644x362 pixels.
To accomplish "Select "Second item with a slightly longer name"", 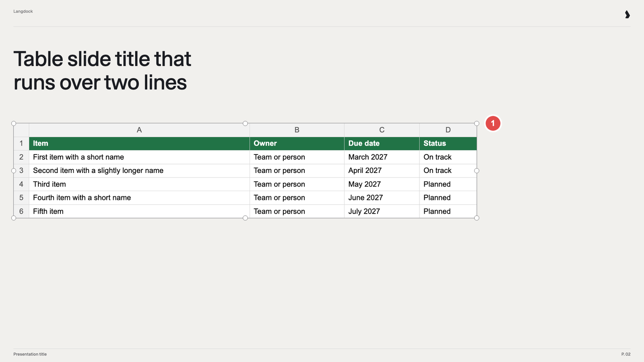I will tap(139, 171).
